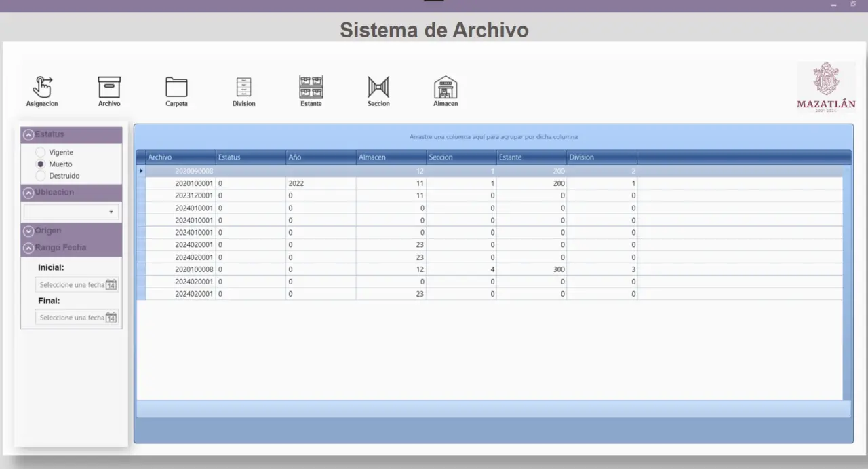This screenshot has width=868, height=469.
Task: Select the Destruido radio button
Action: click(41, 176)
